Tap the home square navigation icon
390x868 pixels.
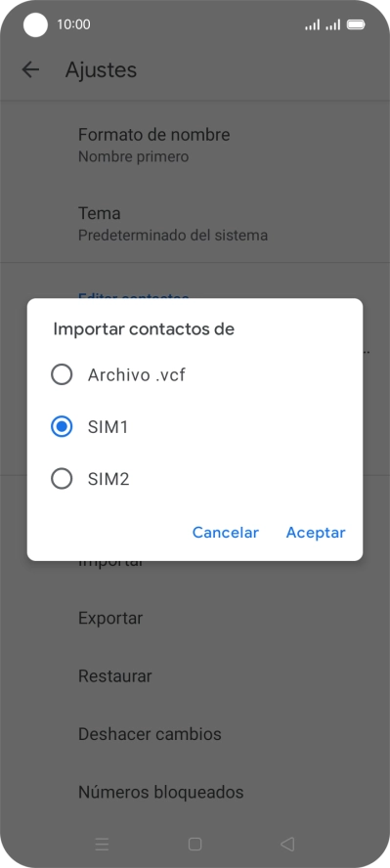tap(195, 844)
